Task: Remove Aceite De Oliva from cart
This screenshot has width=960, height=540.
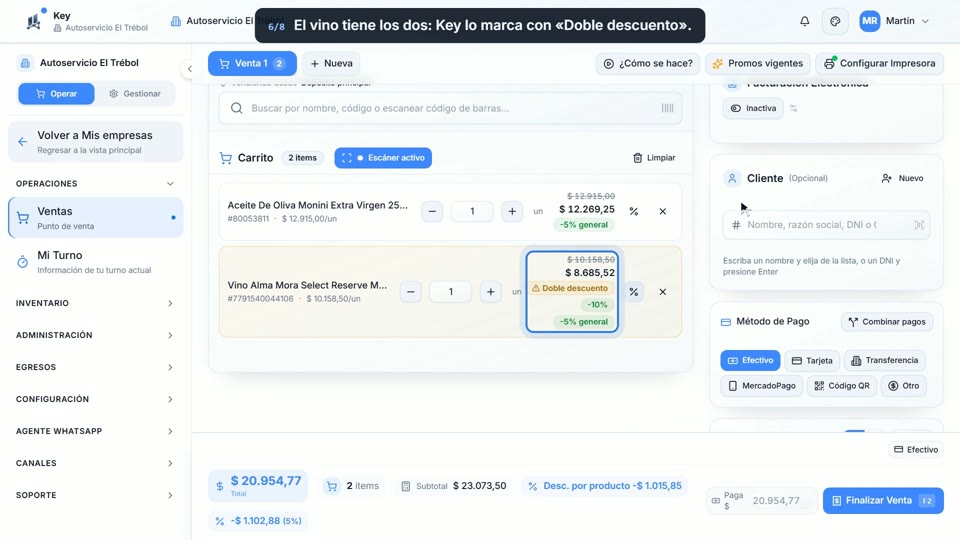Action: pyautogui.click(x=662, y=211)
